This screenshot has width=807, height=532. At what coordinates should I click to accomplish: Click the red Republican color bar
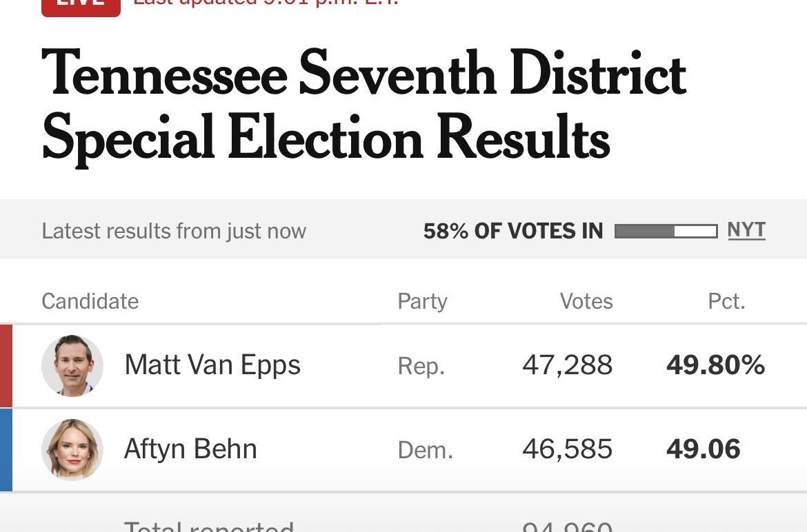[x=6, y=366]
